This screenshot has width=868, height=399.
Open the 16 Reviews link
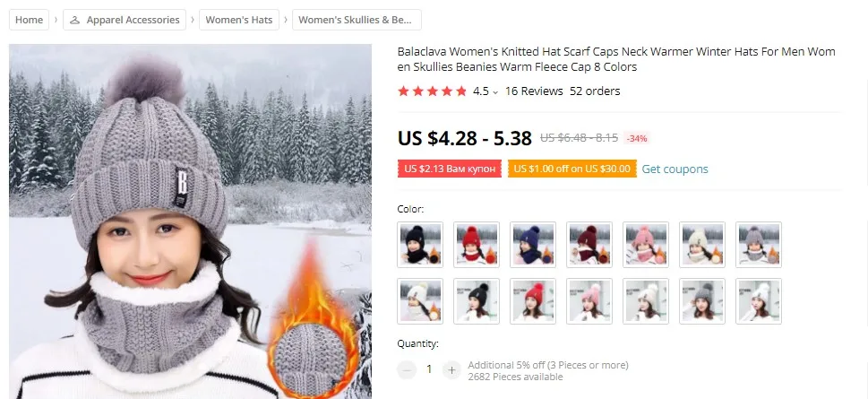(x=534, y=91)
